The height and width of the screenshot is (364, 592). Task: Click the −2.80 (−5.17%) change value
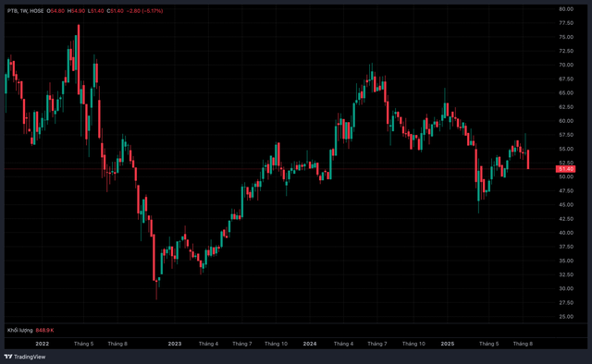144,11
